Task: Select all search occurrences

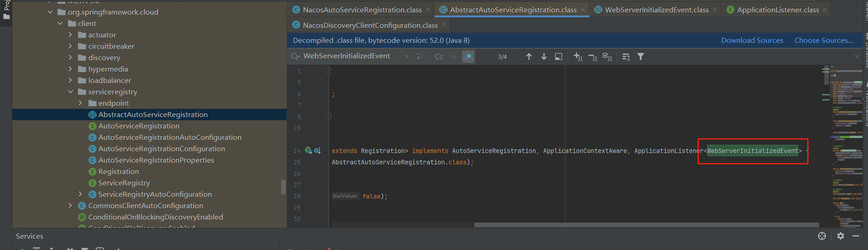Action: 607,56
